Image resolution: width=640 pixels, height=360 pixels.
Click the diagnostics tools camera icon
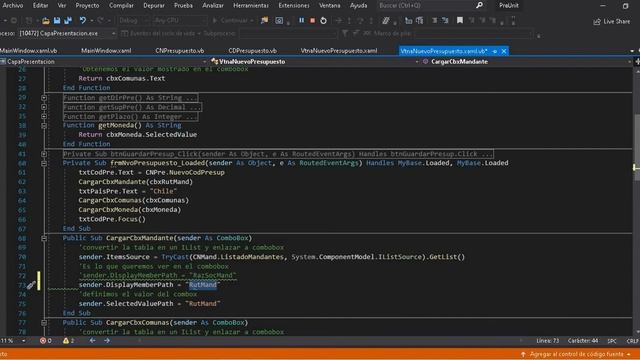[x=279, y=20]
